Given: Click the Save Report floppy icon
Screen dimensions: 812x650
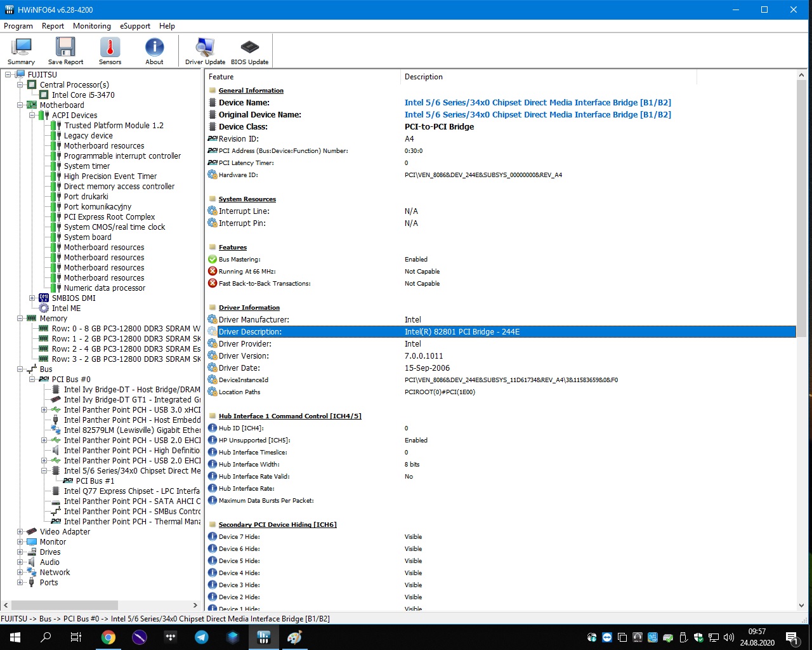Looking at the screenshot, I should 65,51.
